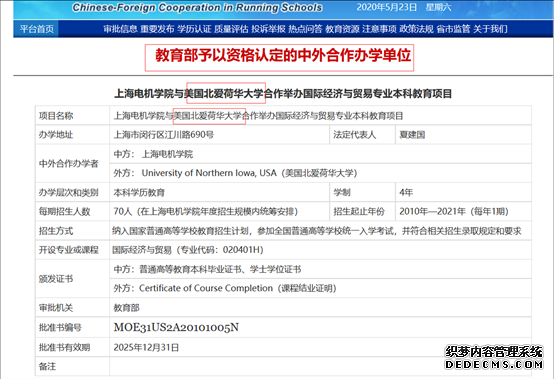This screenshot has height=379, width=554.
Task: Select the 法定代表人 label cell
Action: (x=362, y=135)
